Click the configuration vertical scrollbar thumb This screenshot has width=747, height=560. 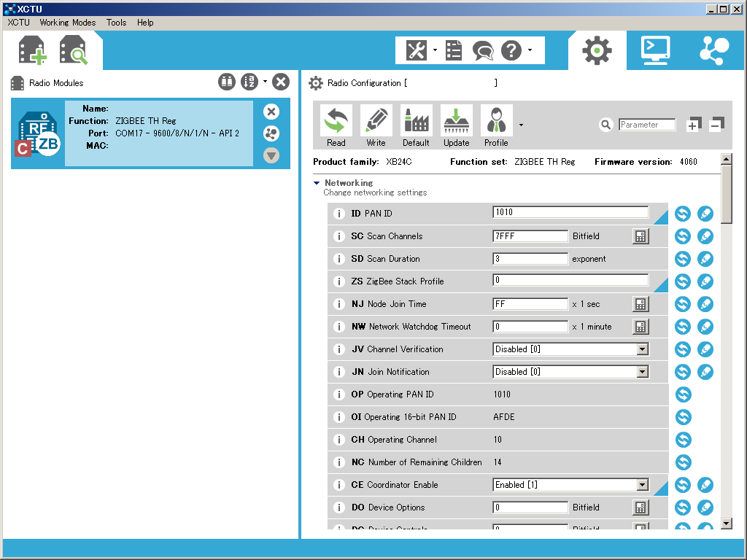pos(726,194)
